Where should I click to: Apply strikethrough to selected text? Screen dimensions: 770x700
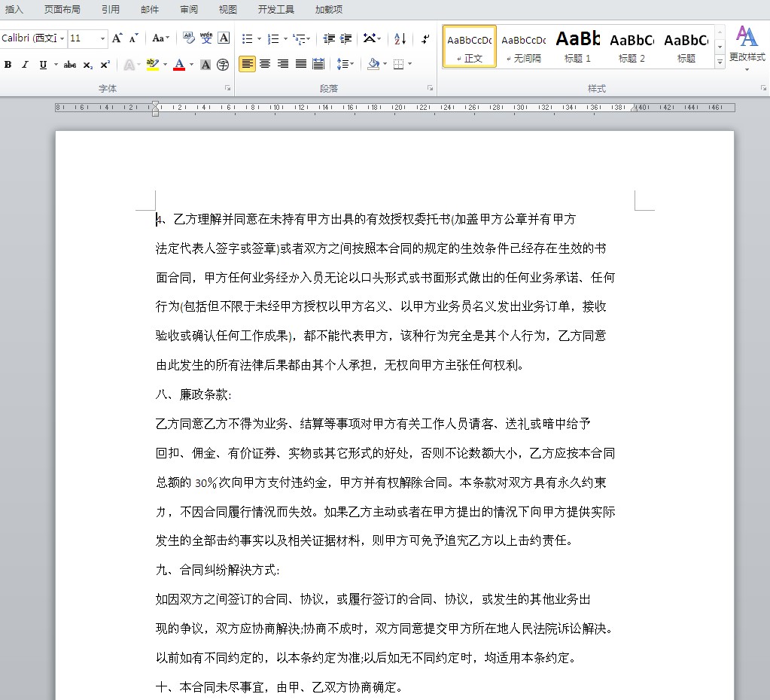click(70, 64)
